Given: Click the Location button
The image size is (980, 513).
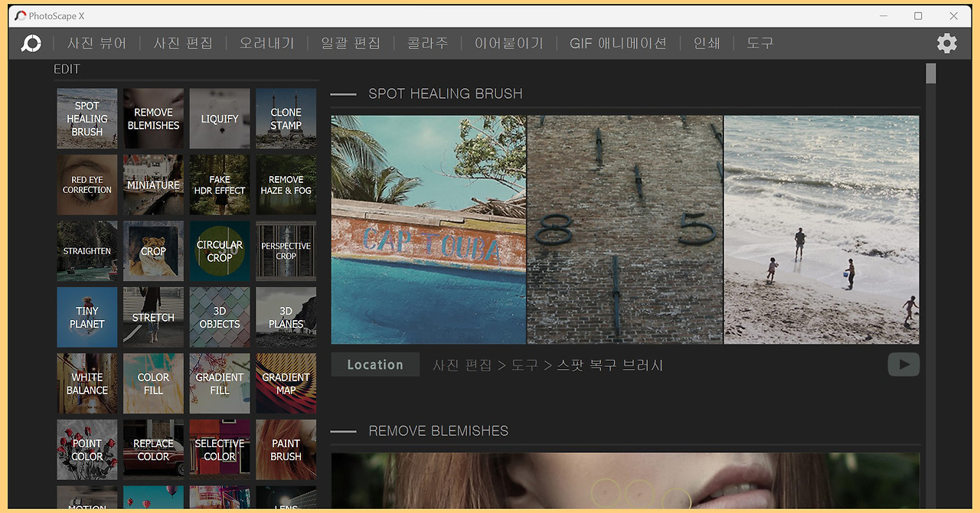Looking at the screenshot, I should click(375, 364).
